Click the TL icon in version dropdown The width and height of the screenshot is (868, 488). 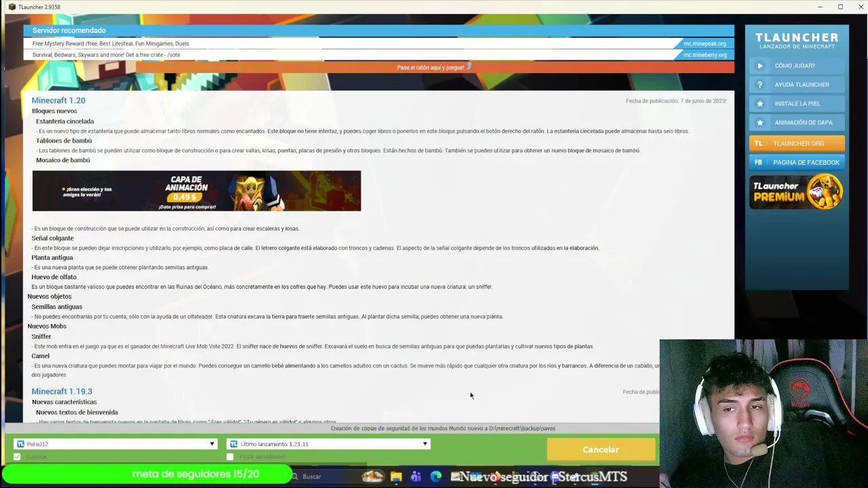[x=234, y=444]
